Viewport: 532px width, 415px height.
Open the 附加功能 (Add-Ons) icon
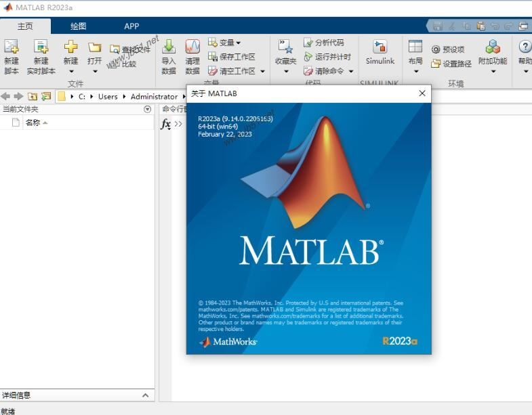492,47
